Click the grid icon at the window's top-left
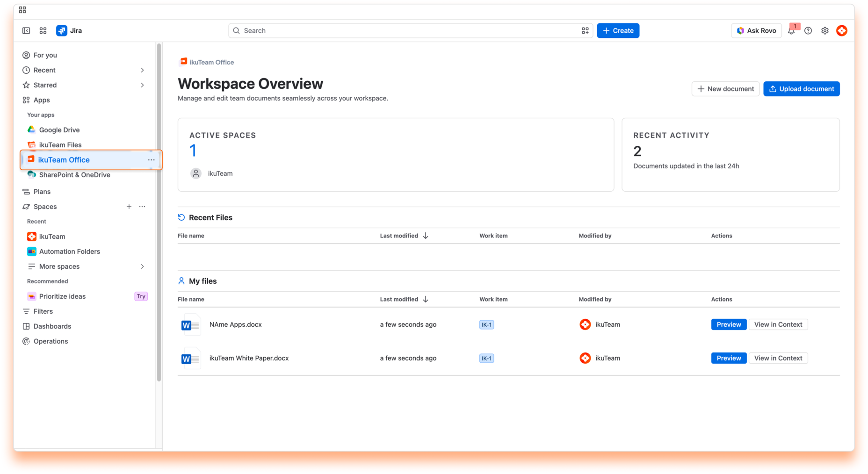The image size is (868, 474). point(22,10)
